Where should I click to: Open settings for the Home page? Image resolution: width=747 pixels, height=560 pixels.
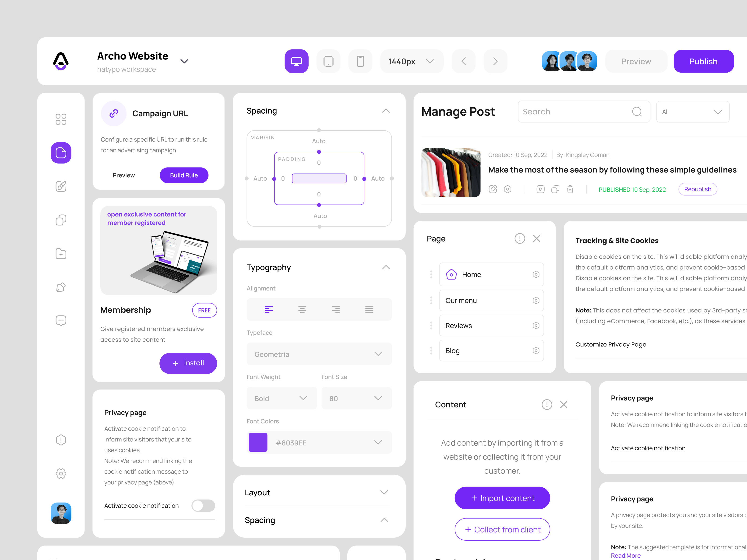coord(536,274)
